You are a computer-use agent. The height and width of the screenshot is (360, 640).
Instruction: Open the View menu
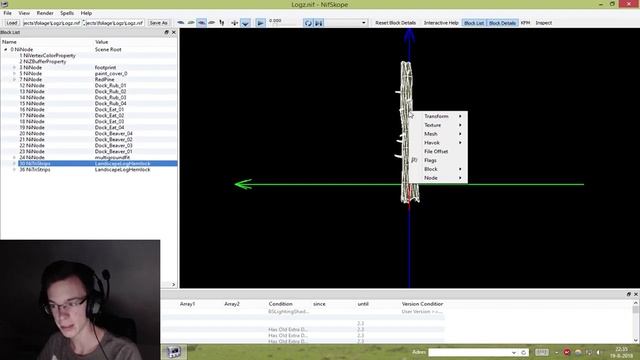24,13
